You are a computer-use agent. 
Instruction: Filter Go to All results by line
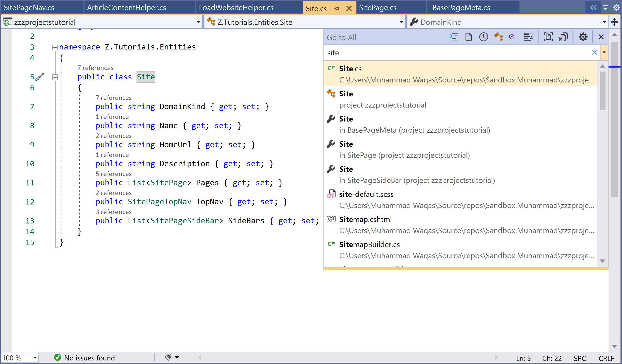point(454,37)
